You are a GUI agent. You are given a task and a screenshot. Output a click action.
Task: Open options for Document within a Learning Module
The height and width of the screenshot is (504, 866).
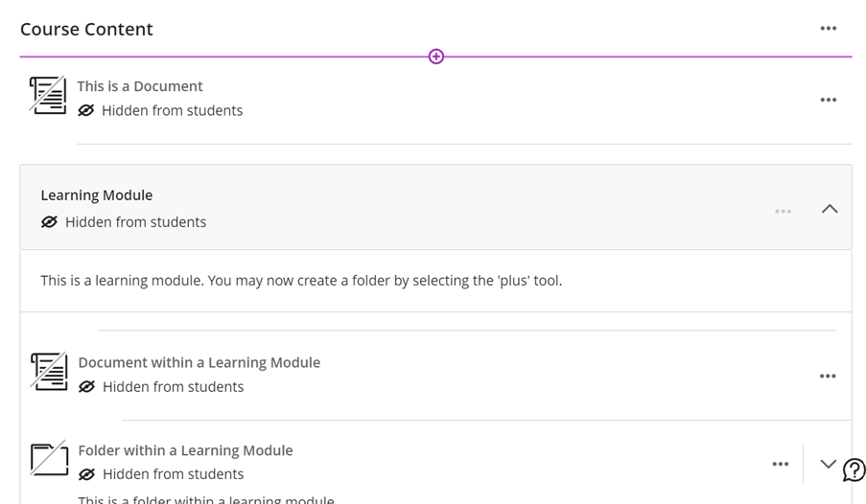(828, 376)
